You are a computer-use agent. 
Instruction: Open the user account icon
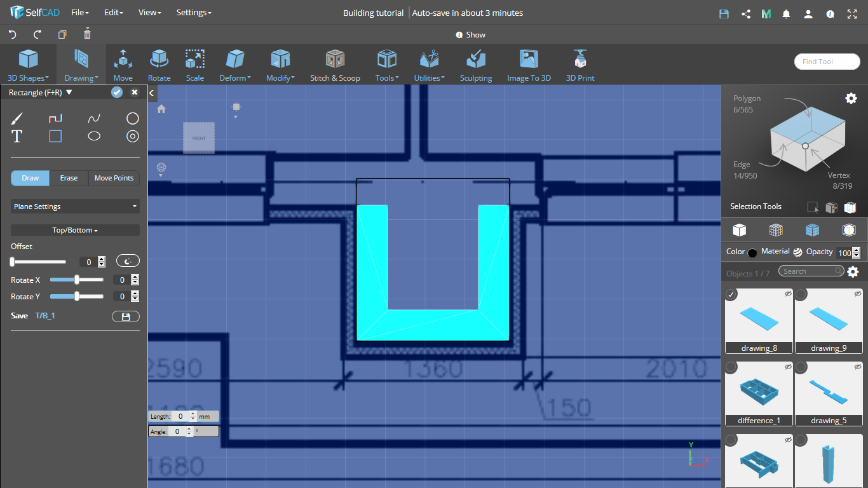(x=808, y=13)
